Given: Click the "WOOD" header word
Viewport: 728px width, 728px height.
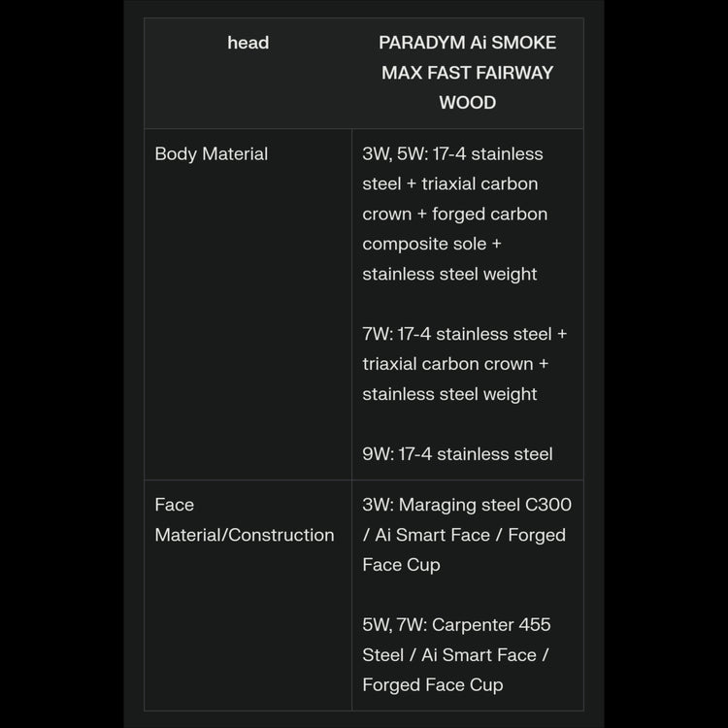Looking at the screenshot, I should [467, 103].
